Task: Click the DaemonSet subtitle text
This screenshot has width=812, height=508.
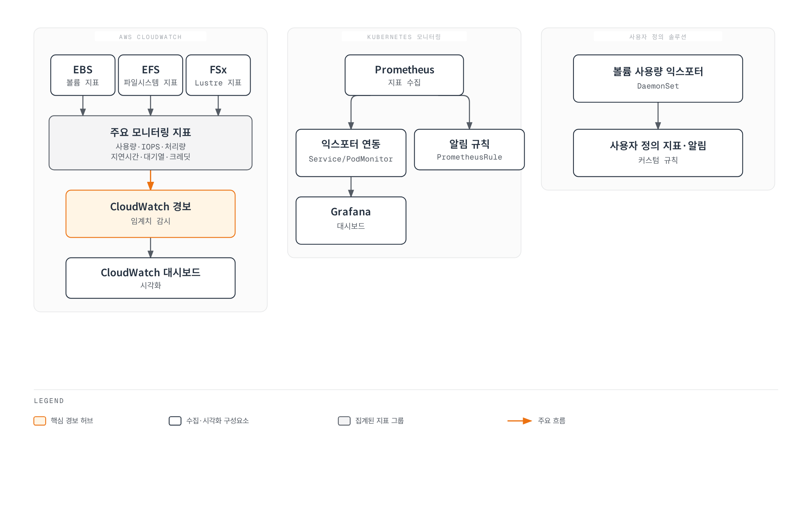Action: [658, 86]
